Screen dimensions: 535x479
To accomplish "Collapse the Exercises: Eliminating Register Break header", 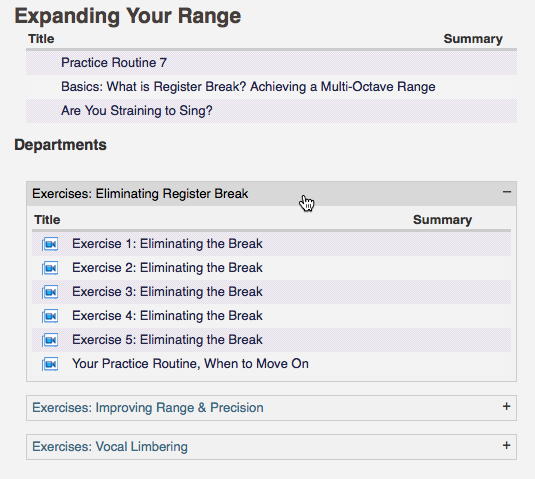I will pos(271,194).
